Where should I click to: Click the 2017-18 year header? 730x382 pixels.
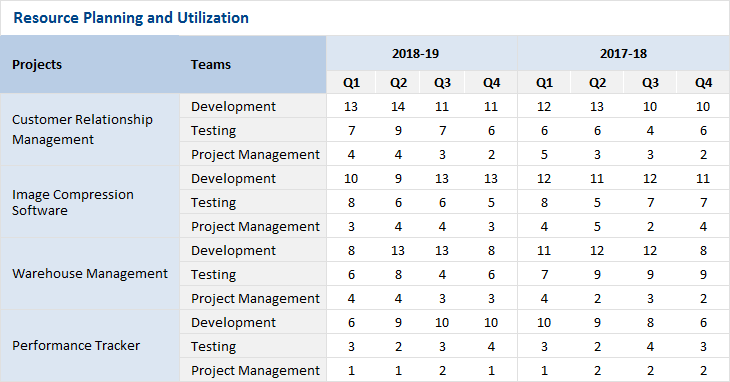click(623, 54)
